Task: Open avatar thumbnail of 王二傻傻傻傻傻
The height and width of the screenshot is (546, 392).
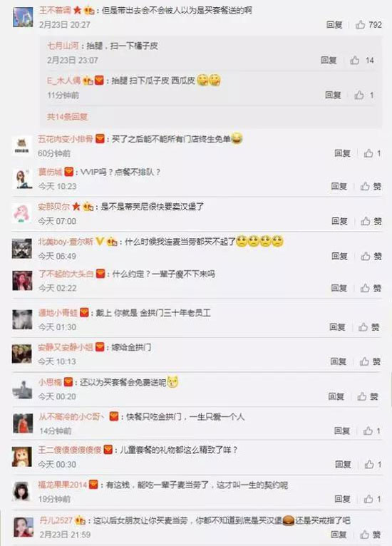Action: [x=22, y=456]
